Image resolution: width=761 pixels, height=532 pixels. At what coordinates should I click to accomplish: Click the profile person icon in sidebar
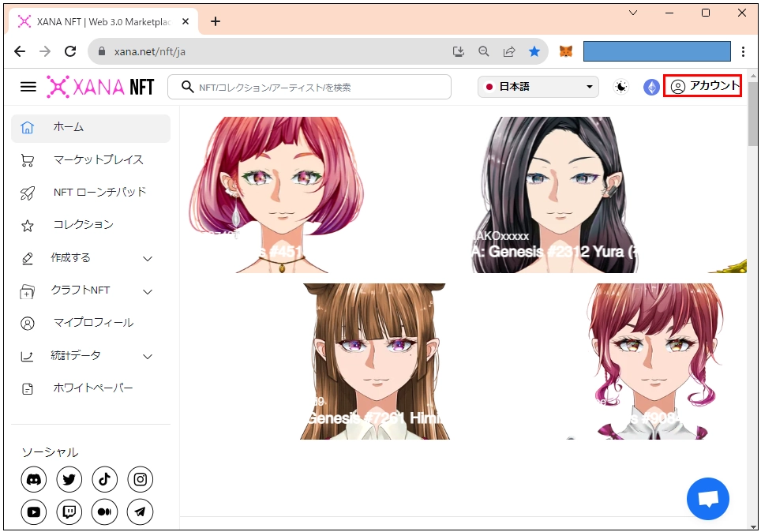click(27, 324)
